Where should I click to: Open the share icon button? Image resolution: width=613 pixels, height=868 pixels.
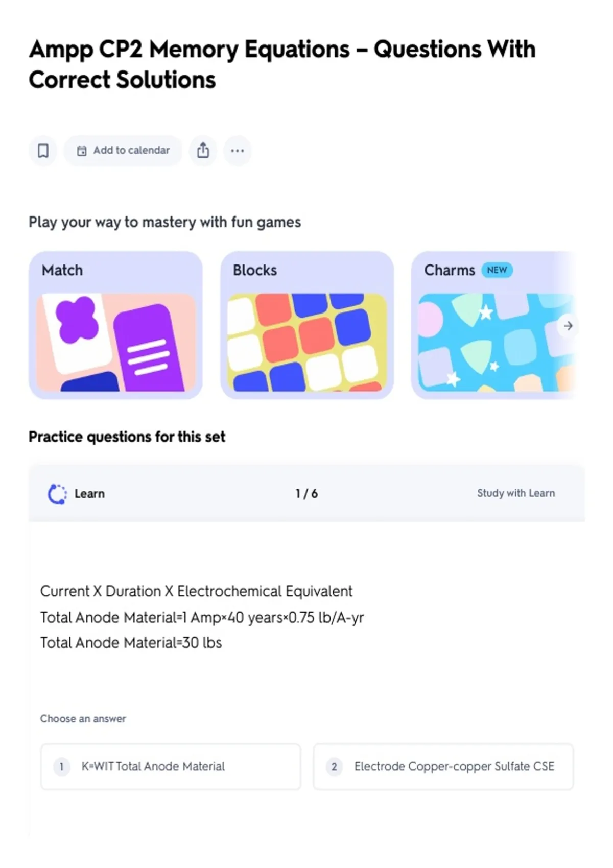[x=203, y=151]
